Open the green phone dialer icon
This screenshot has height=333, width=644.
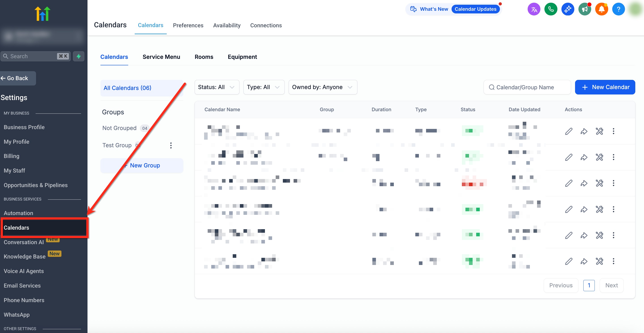pyautogui.click(x=551, y=9)
